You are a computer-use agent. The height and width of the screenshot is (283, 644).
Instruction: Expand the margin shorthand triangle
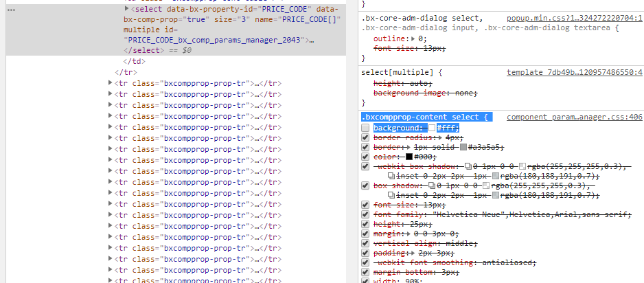tap(409, 234)
